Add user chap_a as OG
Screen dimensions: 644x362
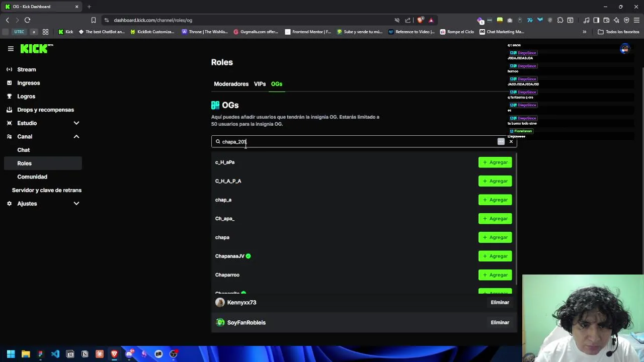point(495,200)
